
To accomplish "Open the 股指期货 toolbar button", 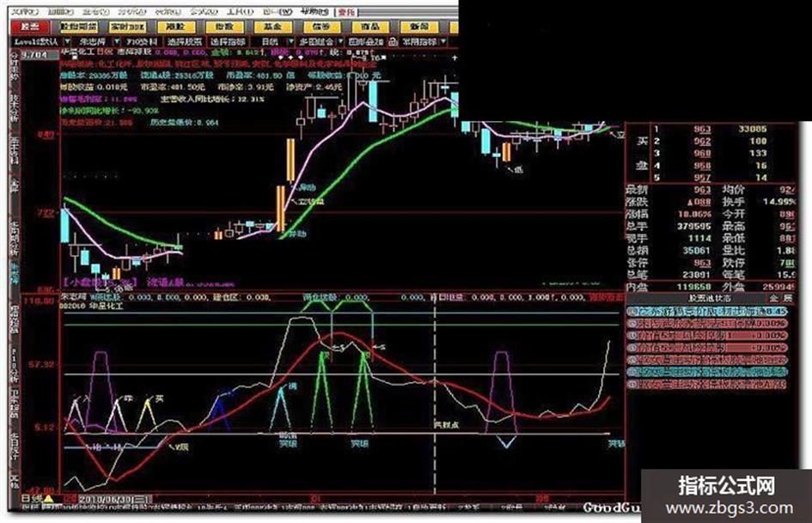I will coord(78,26).
